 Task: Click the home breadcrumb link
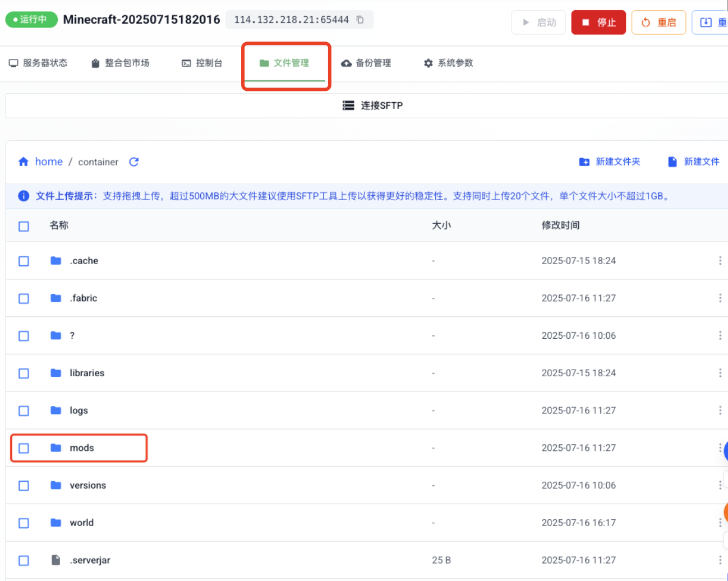(49, 162)
